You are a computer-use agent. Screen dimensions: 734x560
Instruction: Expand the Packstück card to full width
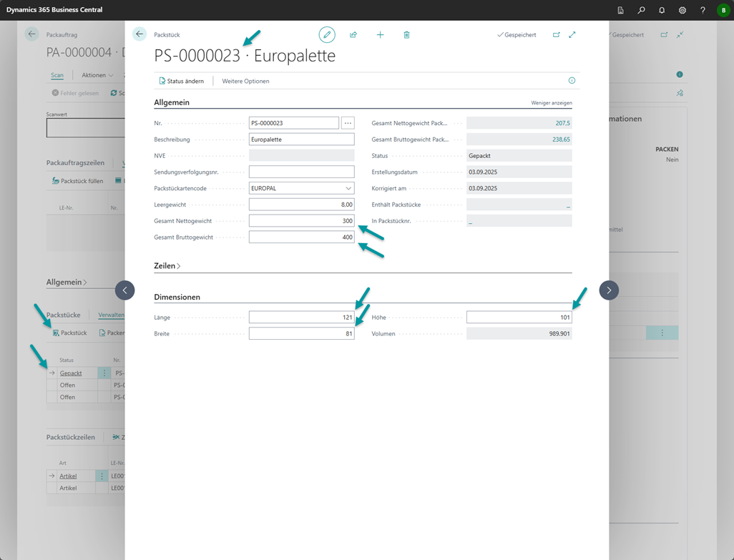click(572, 34)
